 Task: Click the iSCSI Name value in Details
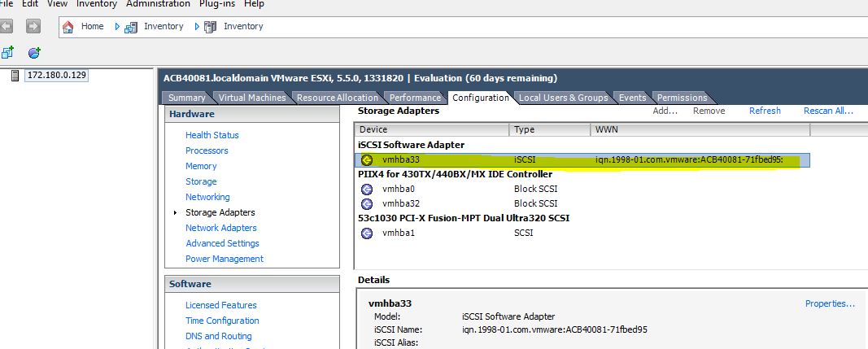pos(554,329)
